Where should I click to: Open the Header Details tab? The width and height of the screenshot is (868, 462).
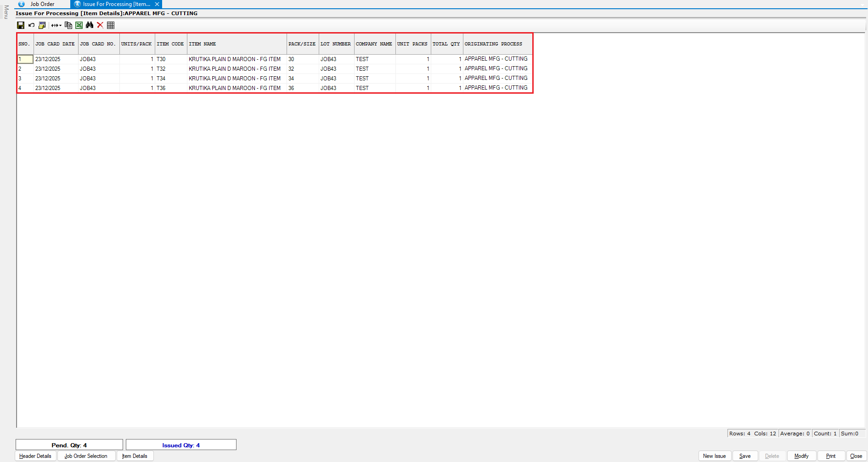click(35, 456)
